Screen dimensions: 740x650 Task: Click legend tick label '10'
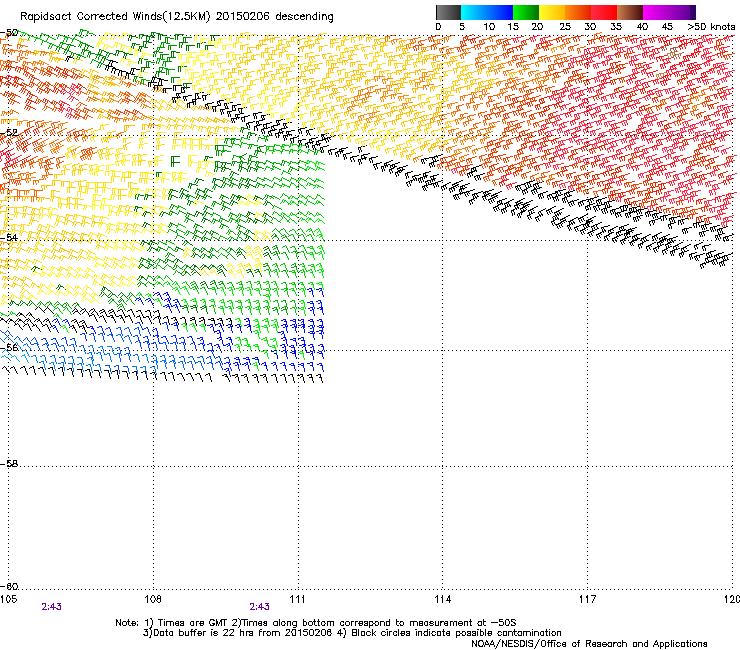click(x=489, y=27)
